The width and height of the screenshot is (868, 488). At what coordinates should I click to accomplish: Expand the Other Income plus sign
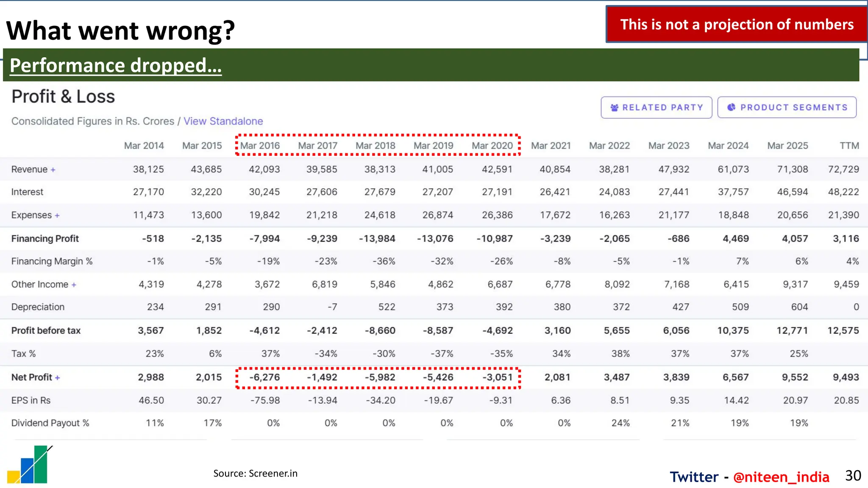click(74, 285)
